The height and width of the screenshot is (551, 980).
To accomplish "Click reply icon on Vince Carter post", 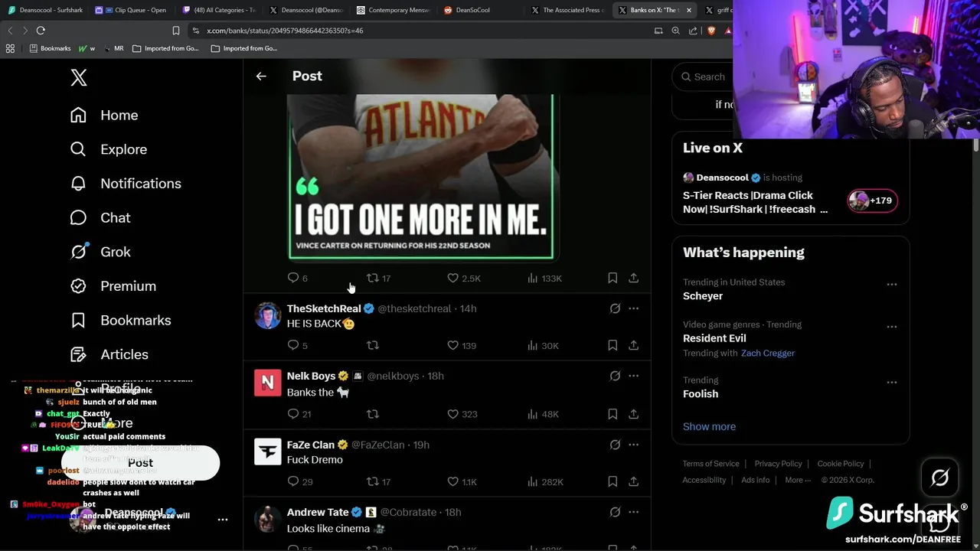I will [293, 278].
